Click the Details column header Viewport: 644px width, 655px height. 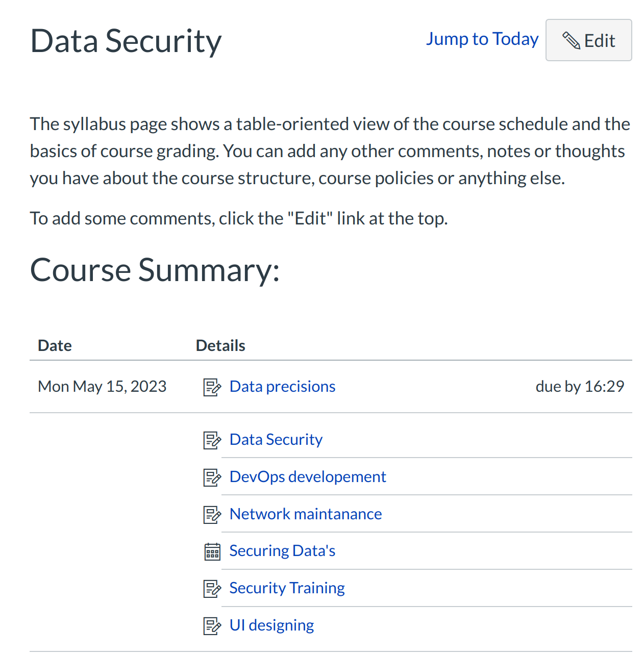tap(220, 346)
